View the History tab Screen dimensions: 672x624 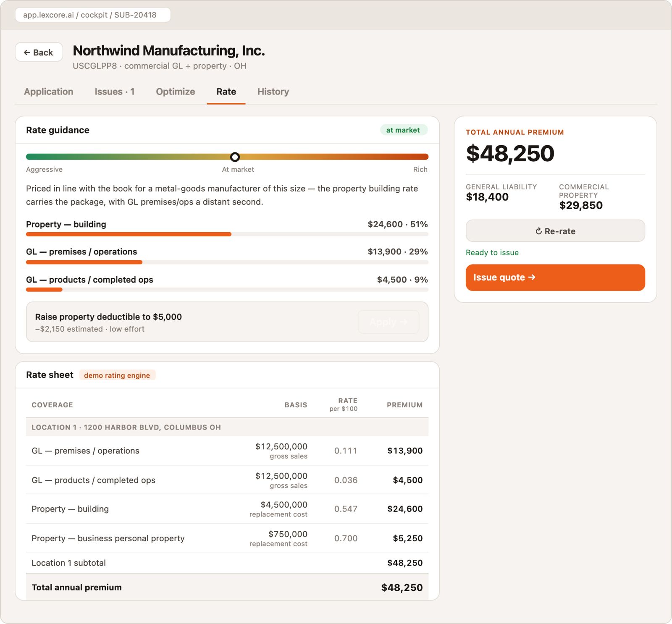click(x=273, y=92)
